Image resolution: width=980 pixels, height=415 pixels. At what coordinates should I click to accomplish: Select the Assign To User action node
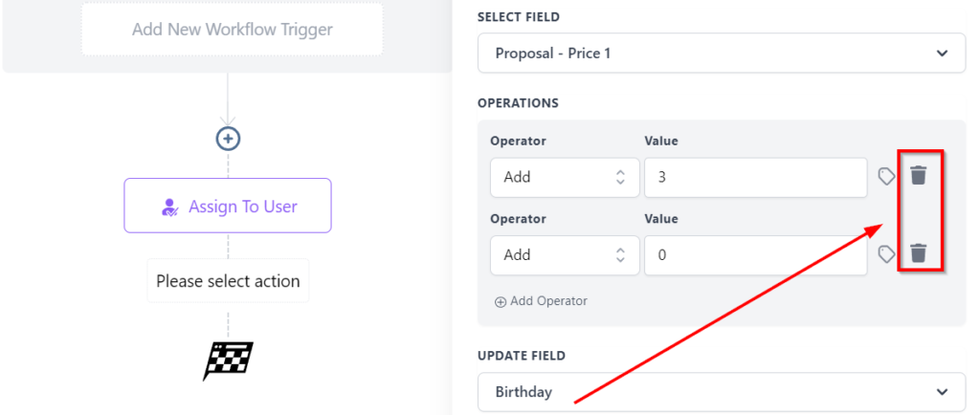coord(228,206)
